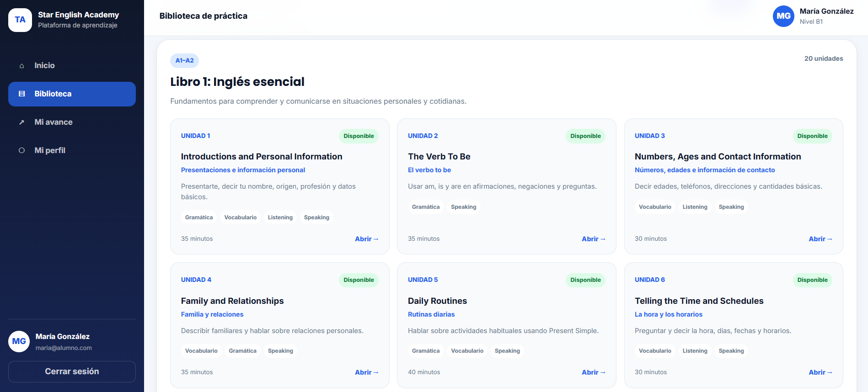Click the Listening tag in Unidad 1

pos(280,217)
